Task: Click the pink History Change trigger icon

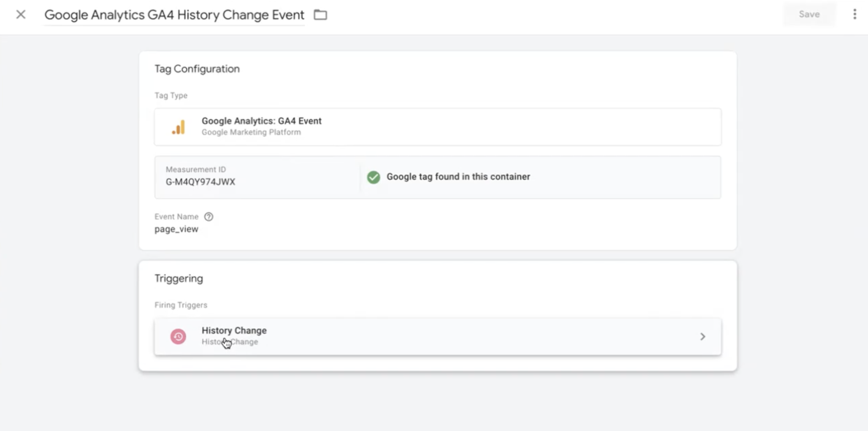Action: coord(178,336)
